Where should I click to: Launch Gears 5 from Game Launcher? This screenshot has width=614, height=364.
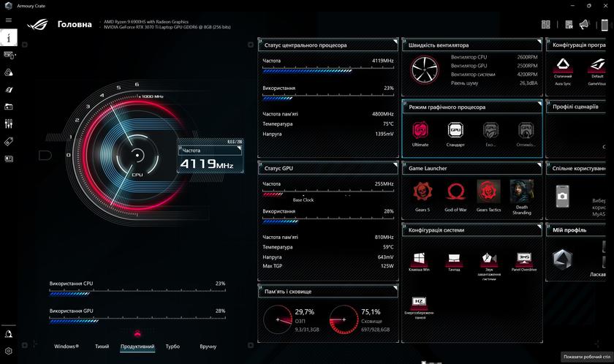[x=422, y=192]
